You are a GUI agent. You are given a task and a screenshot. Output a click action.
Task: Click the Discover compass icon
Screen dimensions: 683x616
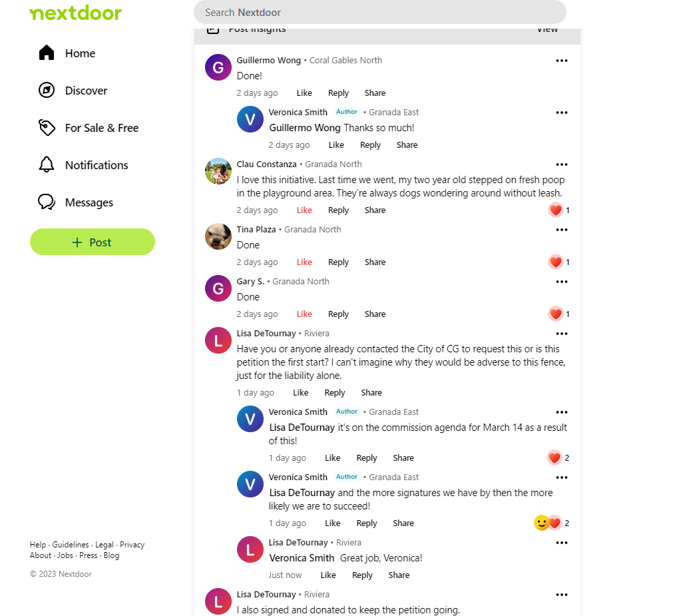[47, 91]
